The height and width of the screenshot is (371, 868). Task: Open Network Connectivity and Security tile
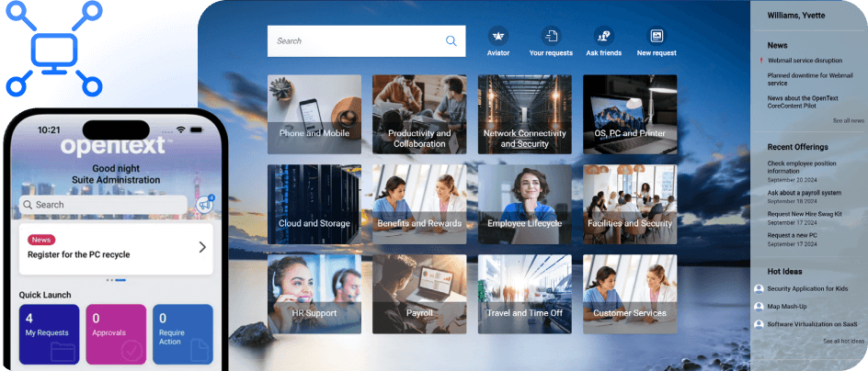pos(525,115)
